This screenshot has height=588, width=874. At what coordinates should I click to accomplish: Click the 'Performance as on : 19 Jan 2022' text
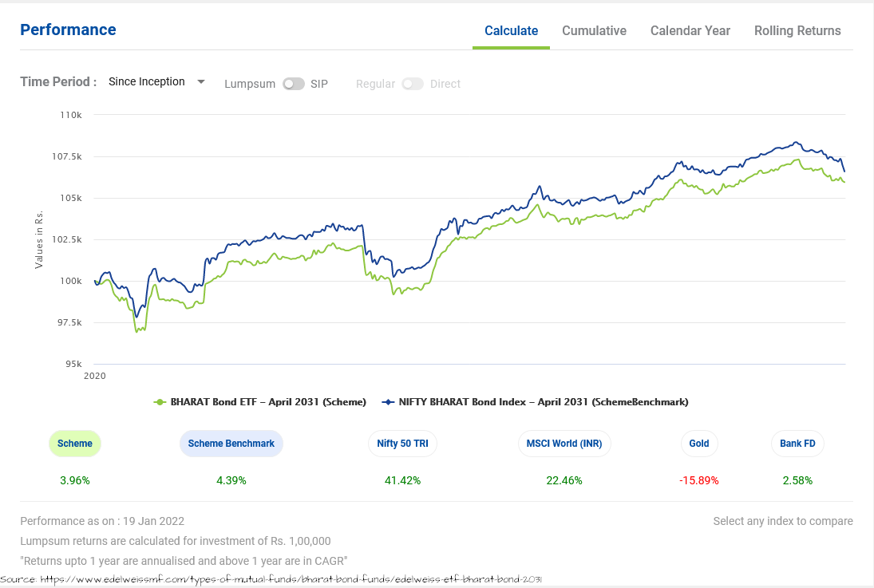click(x=102, y=521)
